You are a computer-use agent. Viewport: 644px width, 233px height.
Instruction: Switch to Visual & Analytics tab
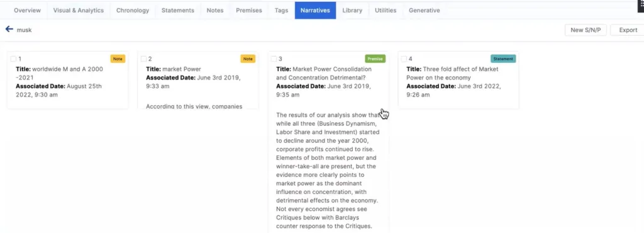coord(79,10)
